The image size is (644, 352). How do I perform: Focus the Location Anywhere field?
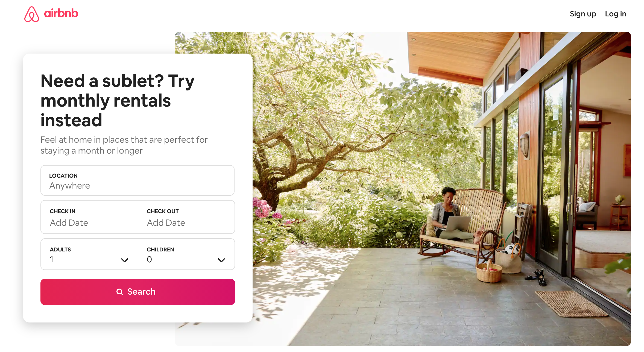click(137, 180)
